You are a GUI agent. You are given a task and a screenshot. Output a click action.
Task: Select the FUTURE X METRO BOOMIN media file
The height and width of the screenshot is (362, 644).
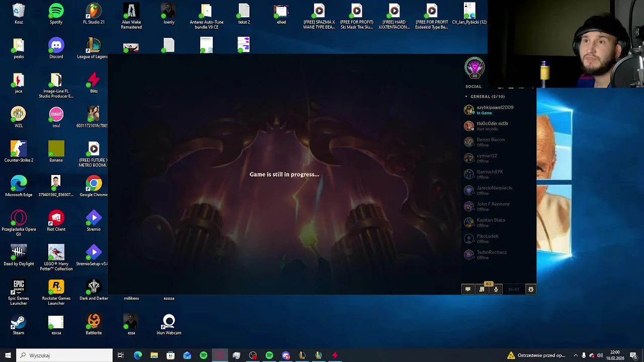(x=94, y=154)
